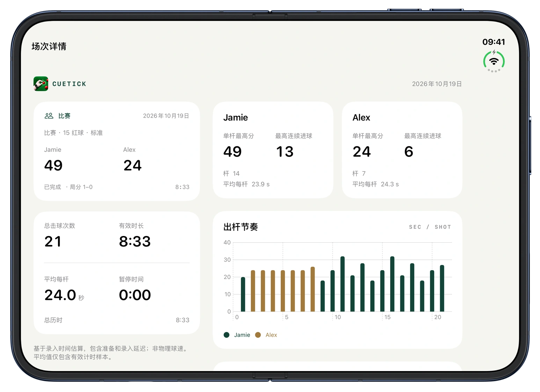Tap the '已完成 · 局分 1–0' status

68,187
